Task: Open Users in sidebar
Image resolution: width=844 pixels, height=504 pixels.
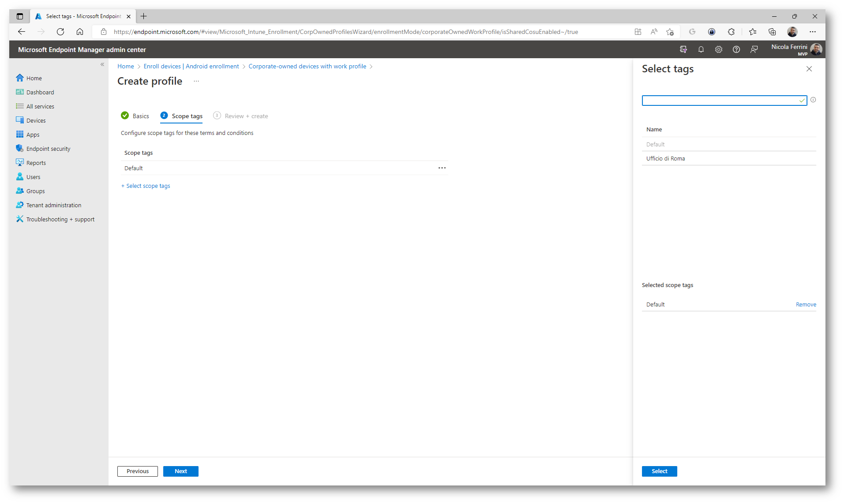Action: (x=28, y=177)
